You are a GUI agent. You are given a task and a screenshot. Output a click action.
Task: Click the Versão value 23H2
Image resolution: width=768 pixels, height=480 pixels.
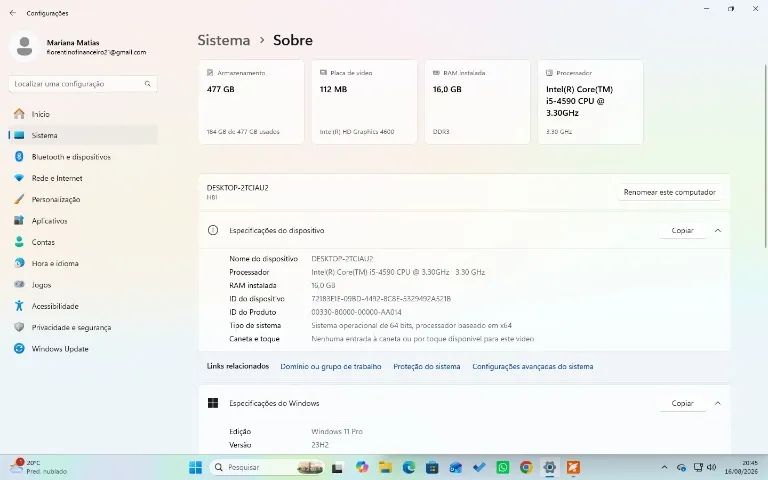(320, 445)
